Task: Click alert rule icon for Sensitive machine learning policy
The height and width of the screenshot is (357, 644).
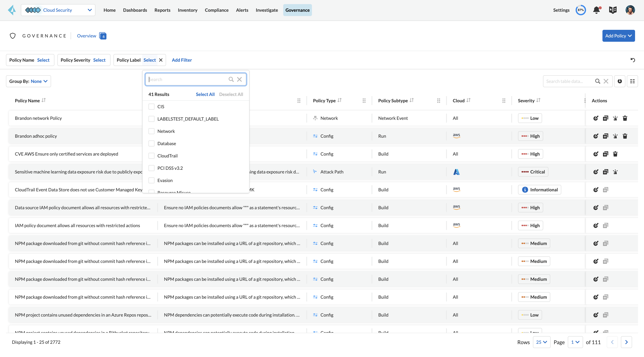Action: coord(615,172)
